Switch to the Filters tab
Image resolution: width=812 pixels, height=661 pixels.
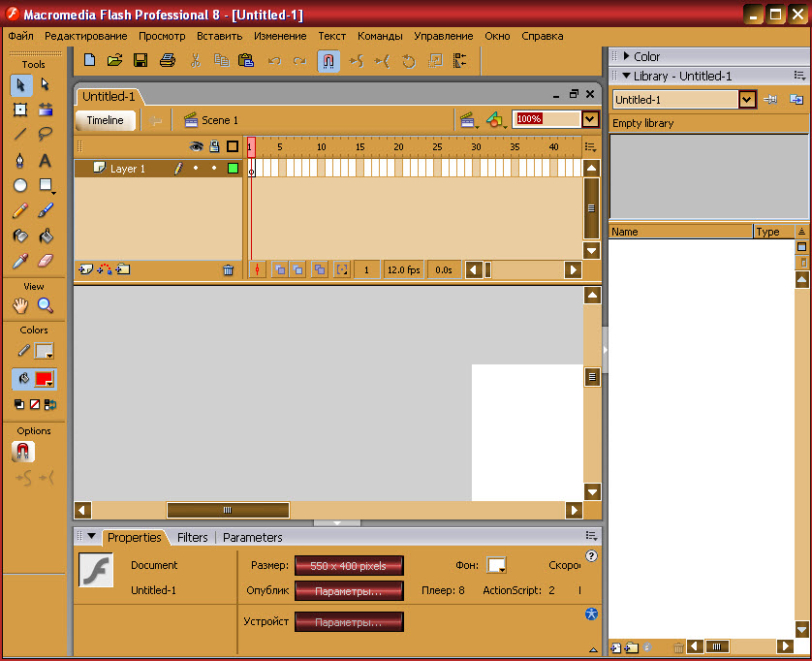(x=192, y=537)
